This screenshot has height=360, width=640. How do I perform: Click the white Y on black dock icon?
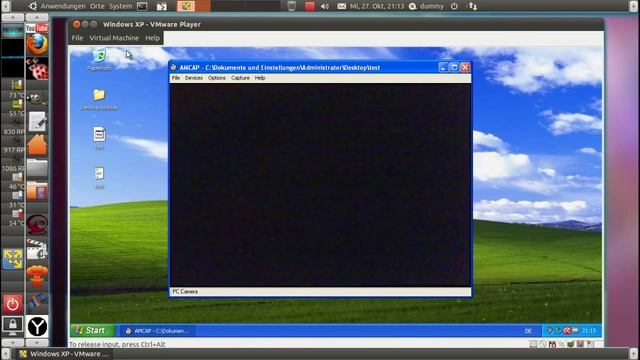(x=37, y=327)
